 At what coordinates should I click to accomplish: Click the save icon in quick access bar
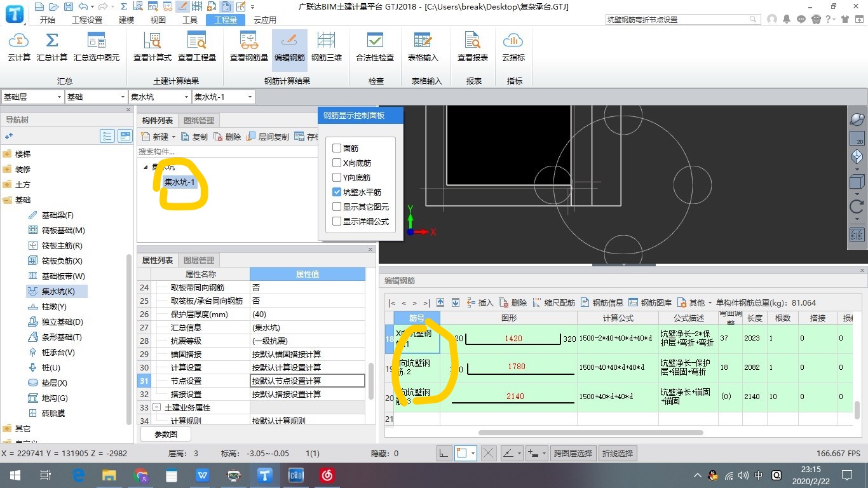point(67,7)
